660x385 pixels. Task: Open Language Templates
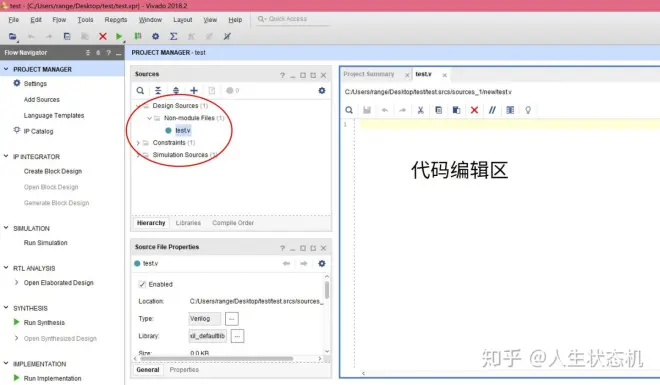click(54, 115)
